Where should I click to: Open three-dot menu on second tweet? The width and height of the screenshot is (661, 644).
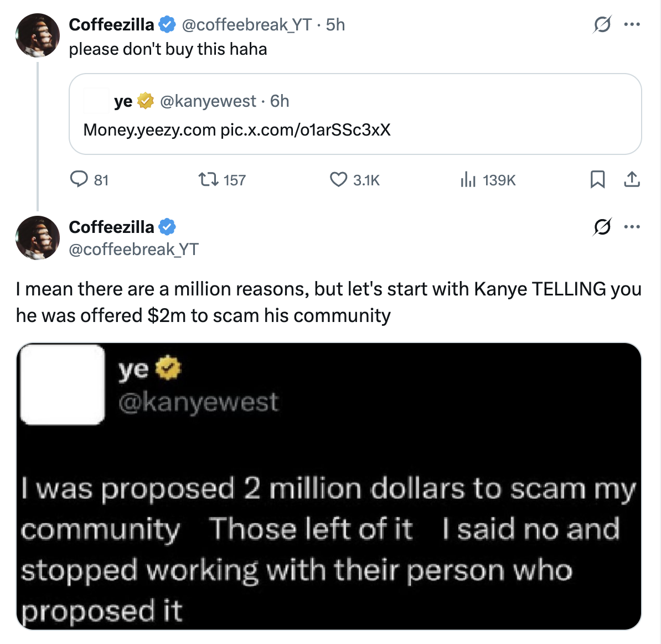point(632,227)
